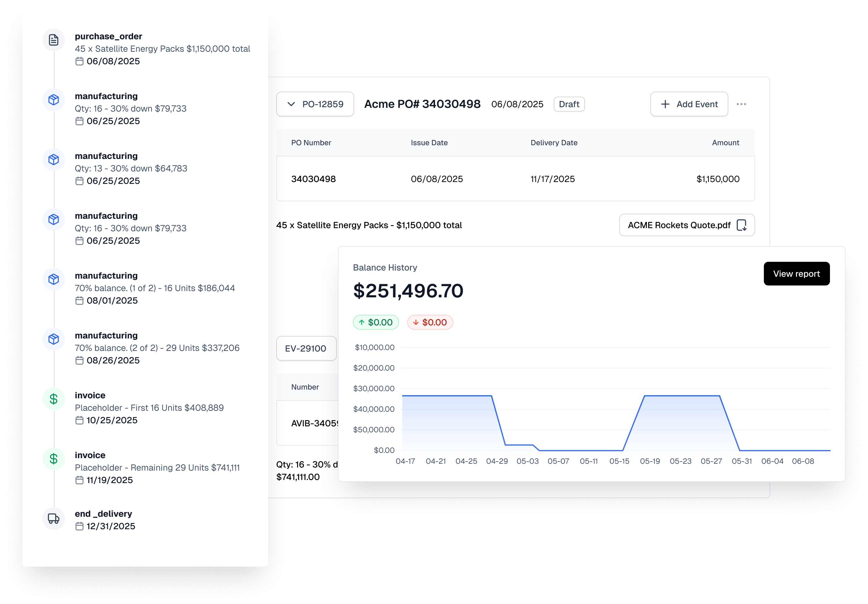Image resolution: width=868 pixels, height=604 pixels.
Task: Click the Qty 13 manufacturing box icon
Action: 54,160
